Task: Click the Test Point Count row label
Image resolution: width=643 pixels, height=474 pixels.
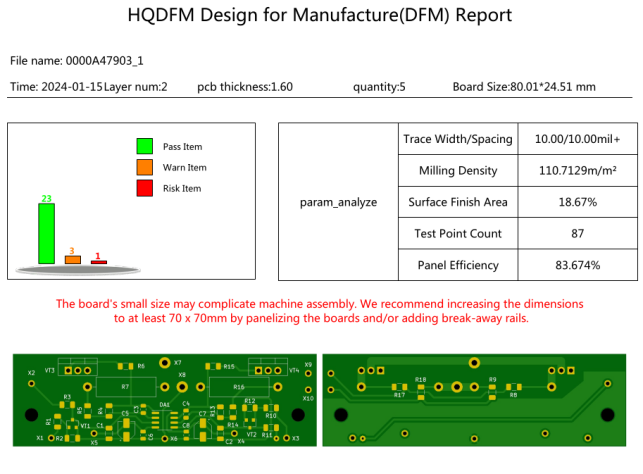Action: tap(457, 234)
